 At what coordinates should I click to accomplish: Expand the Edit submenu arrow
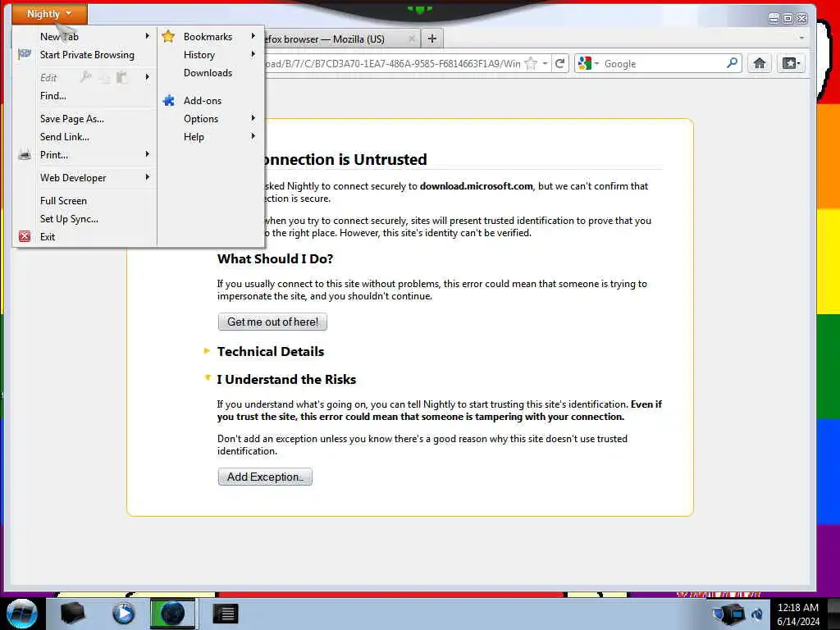point(148,77)
